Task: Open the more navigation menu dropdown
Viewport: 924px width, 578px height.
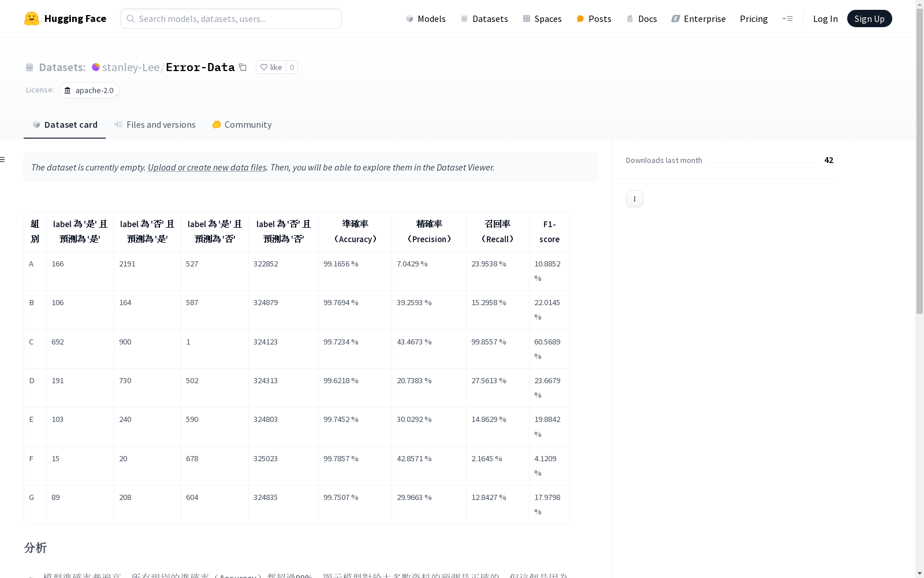Action: [x=788, y=18]
